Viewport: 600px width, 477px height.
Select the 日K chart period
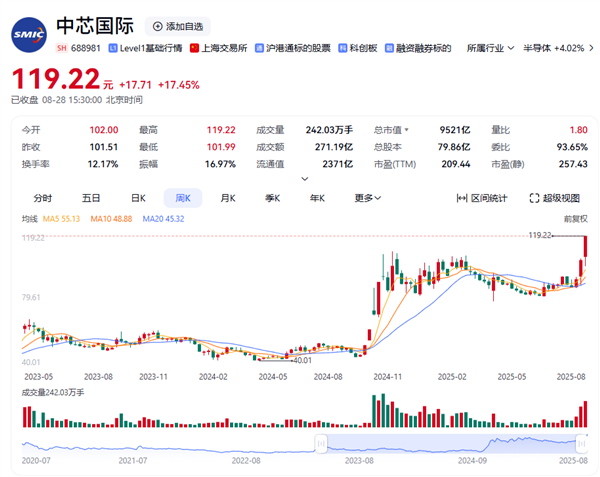(138, 198)
